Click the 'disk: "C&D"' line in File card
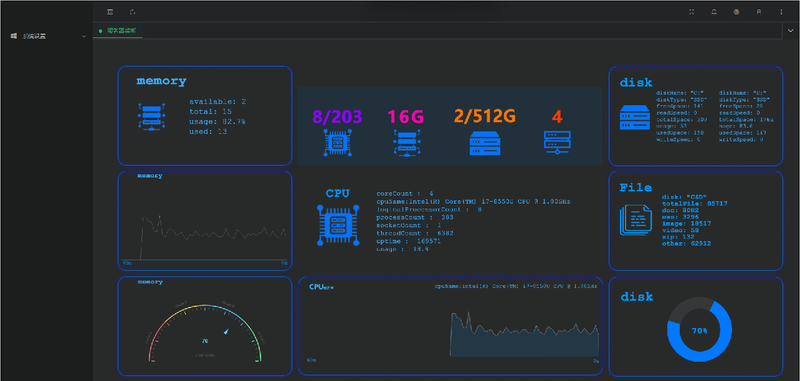This screenshot has height=381, width=800. pyautogui.click(x=684, y=197)
